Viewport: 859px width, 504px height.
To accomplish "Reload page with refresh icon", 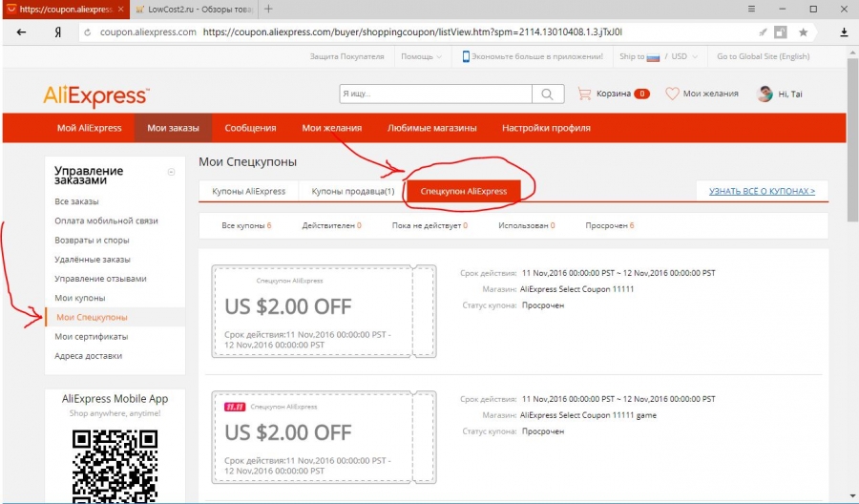I will pos(87,32).
